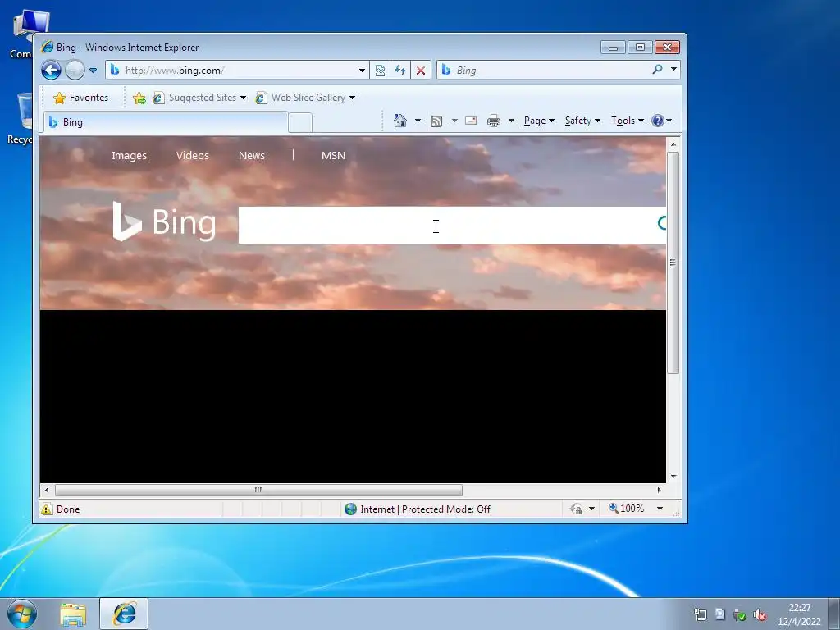The width and height of the screenshot is (840, 630).
Task: Click the Print icon
Action: pos(494,121)
